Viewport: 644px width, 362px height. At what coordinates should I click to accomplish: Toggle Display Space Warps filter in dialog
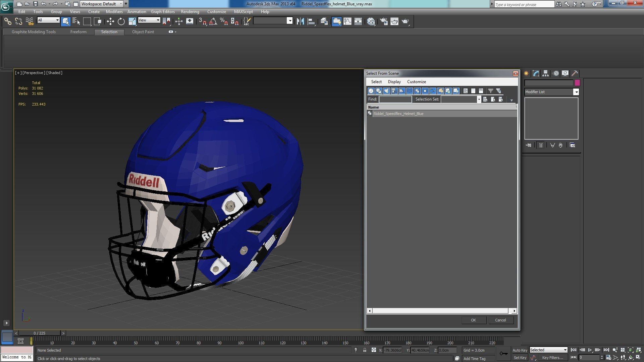coord(410,91)
